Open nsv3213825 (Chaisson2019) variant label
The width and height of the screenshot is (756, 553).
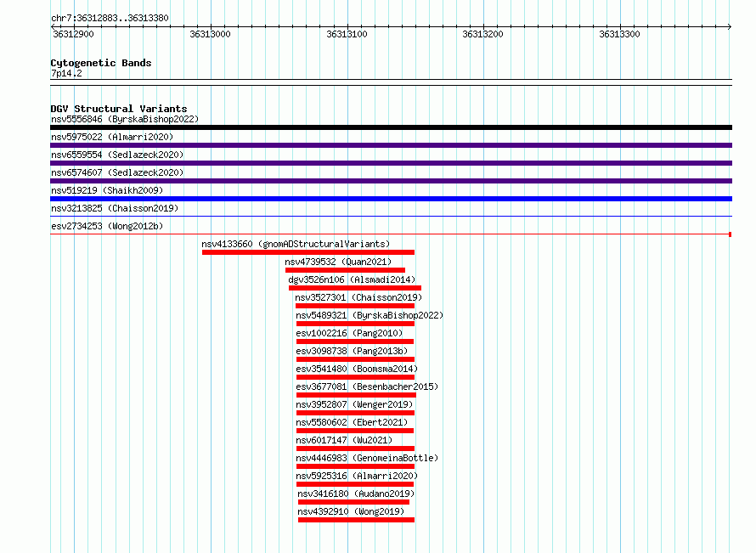point(115,208)
